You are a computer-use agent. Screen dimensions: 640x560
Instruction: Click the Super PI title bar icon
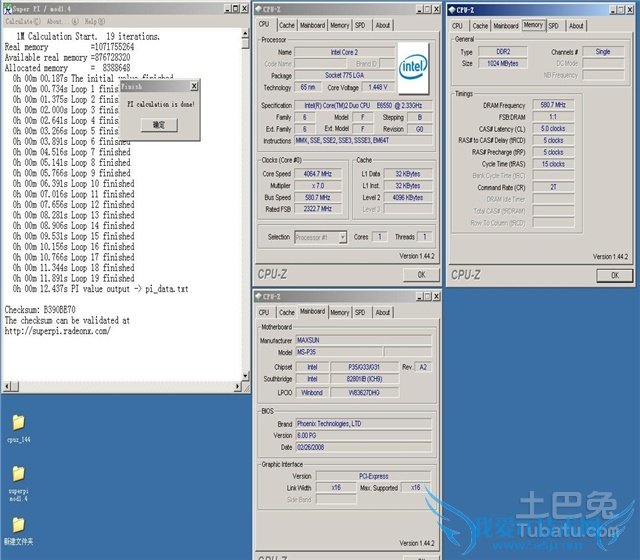pyautogui.click(x=5, y=8)
